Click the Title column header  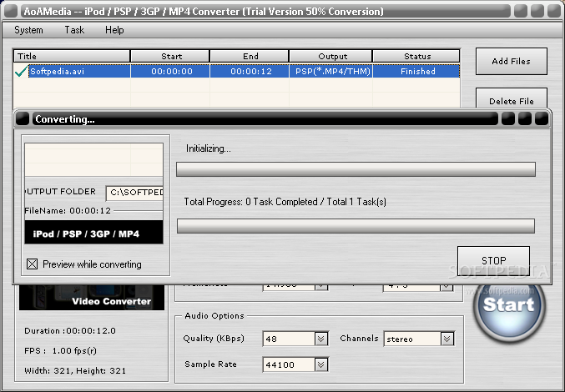(x=72, y=56)
